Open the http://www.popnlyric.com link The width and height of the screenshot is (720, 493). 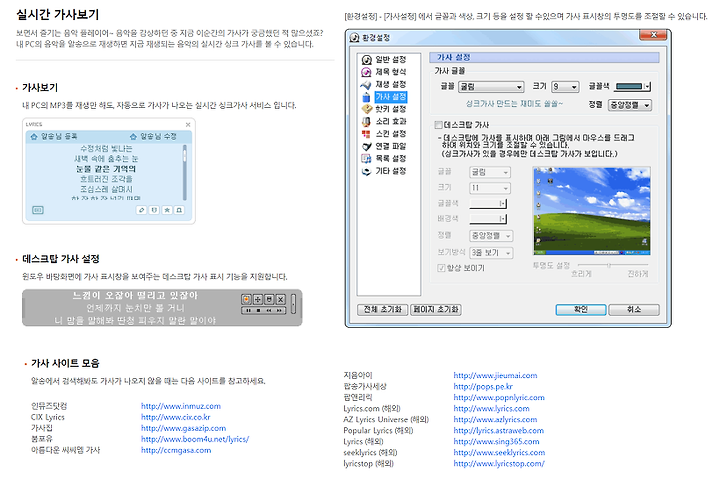[499, 398]
